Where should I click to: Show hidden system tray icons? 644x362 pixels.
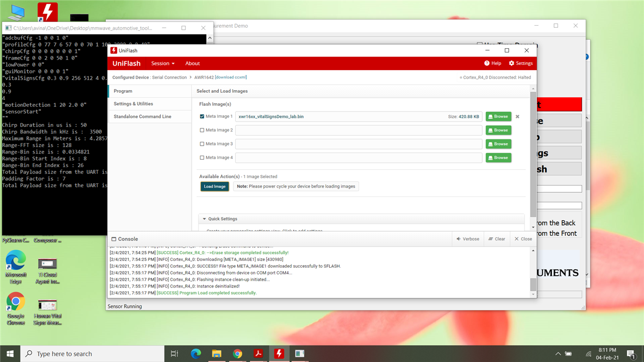point(558,354)
